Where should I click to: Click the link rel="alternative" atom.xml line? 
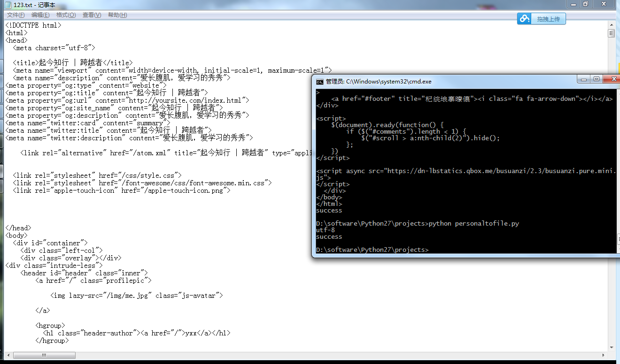166,153
